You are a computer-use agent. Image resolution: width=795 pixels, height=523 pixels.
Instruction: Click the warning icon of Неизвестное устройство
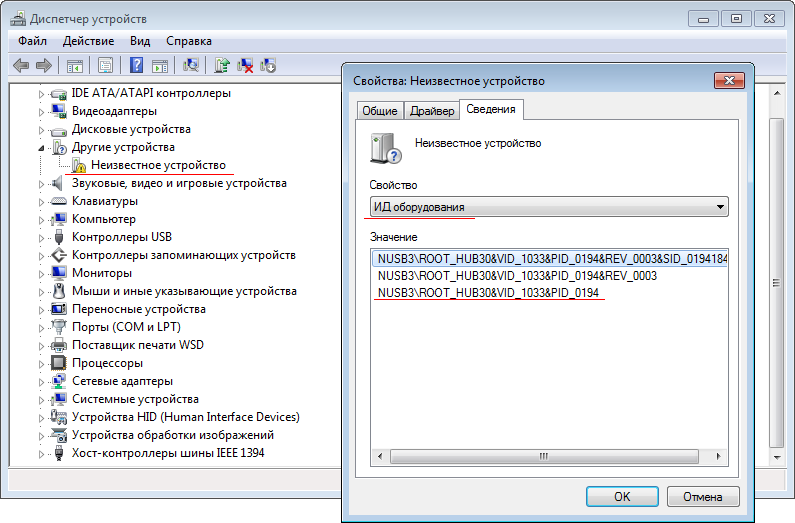[79, 165]
